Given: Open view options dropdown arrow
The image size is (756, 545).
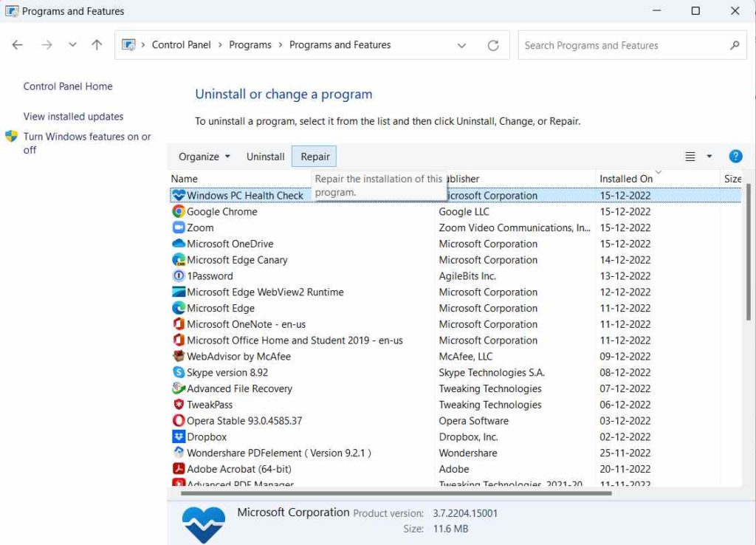Looking at the screenshot, I should [709, 157].
